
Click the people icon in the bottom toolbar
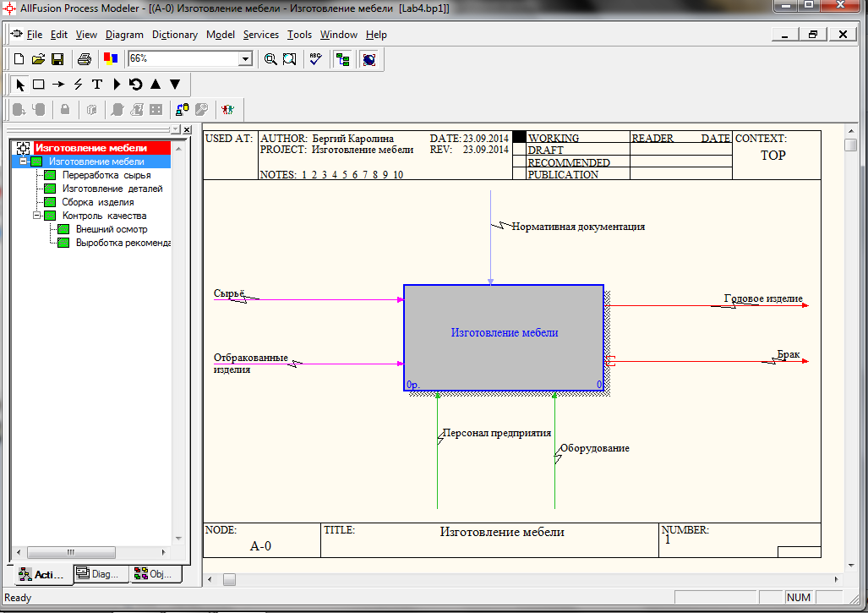[227, 109]
